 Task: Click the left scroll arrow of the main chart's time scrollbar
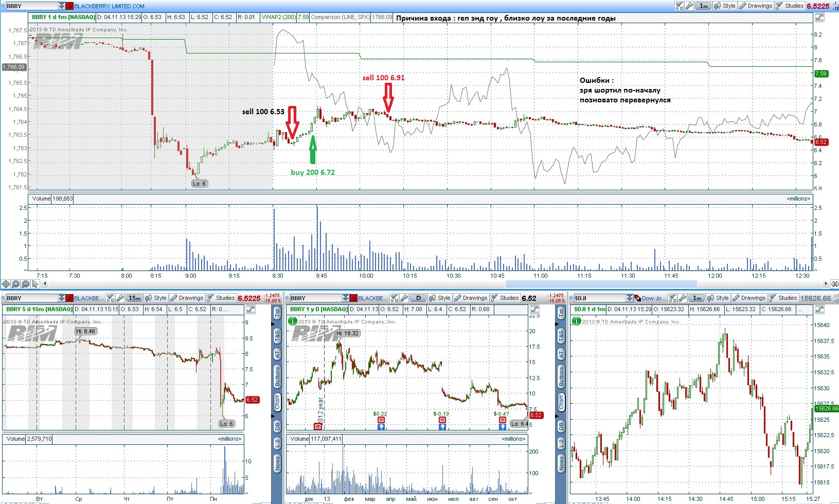point(45,284)
